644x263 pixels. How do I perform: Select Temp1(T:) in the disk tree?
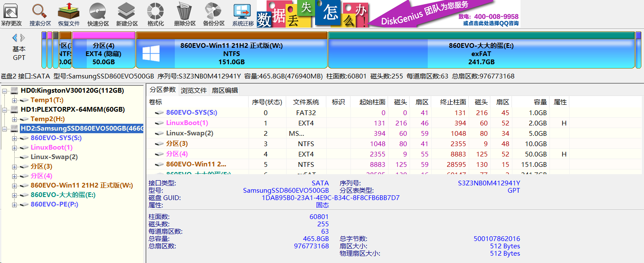click(x=47, y=100)
